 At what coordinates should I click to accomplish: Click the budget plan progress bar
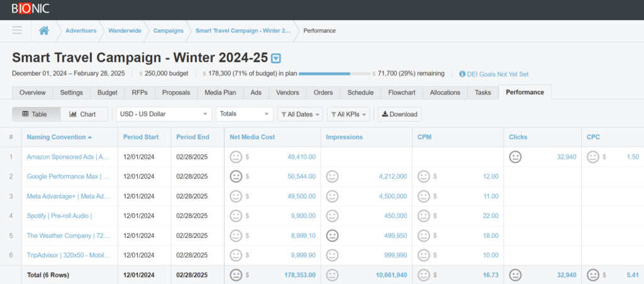click(x=335, y=74)
